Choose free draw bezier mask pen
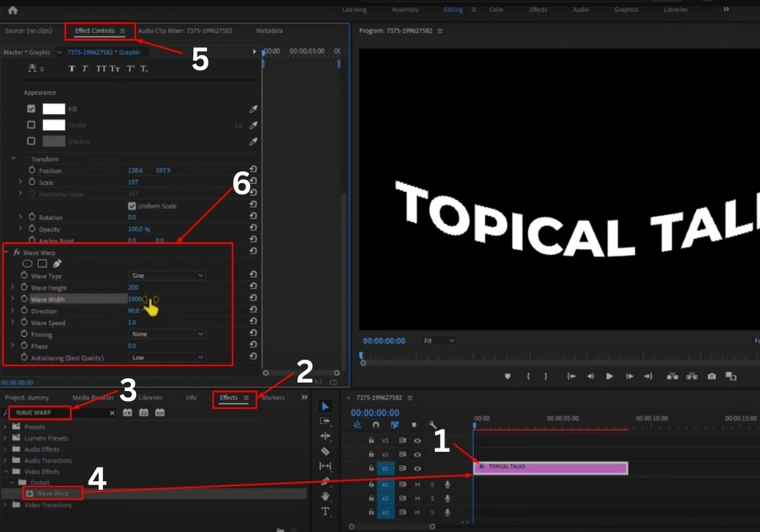This screenshot has width=760, height=532. [57, 263]
